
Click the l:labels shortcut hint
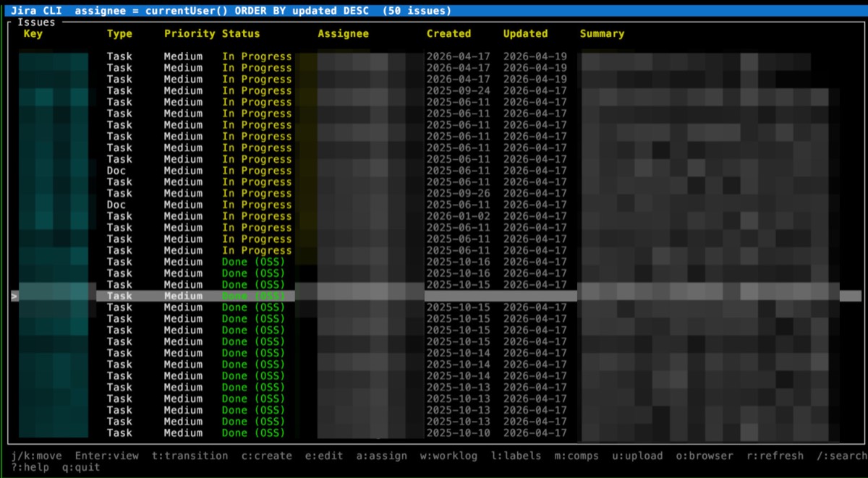click(x=516, y=456)
